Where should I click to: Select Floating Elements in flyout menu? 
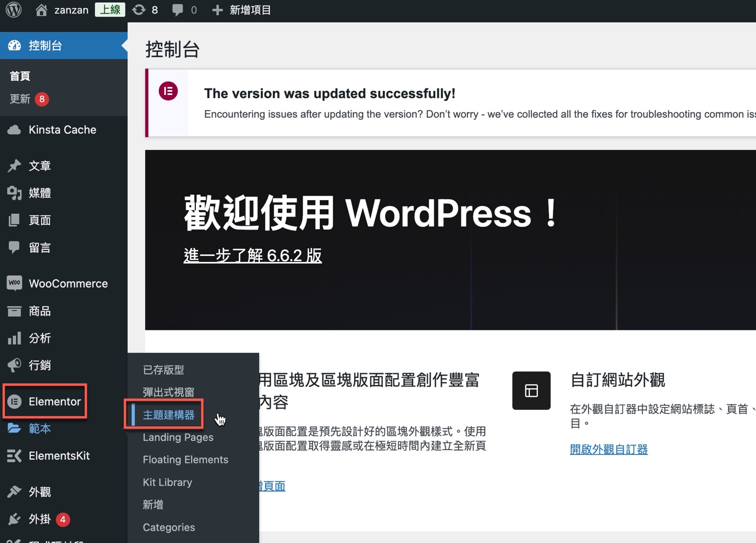186,460
